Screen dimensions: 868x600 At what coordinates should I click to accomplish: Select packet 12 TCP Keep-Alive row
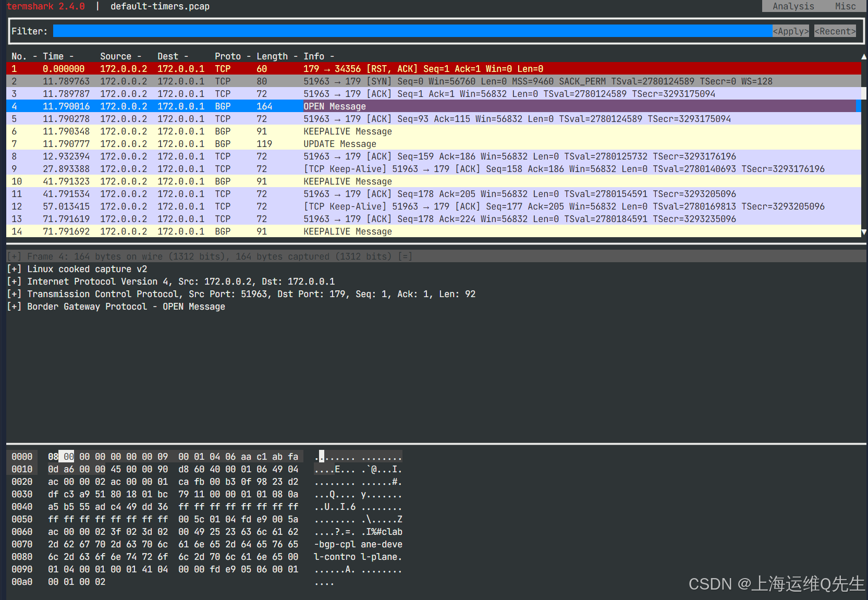click(x=434, y=206)
